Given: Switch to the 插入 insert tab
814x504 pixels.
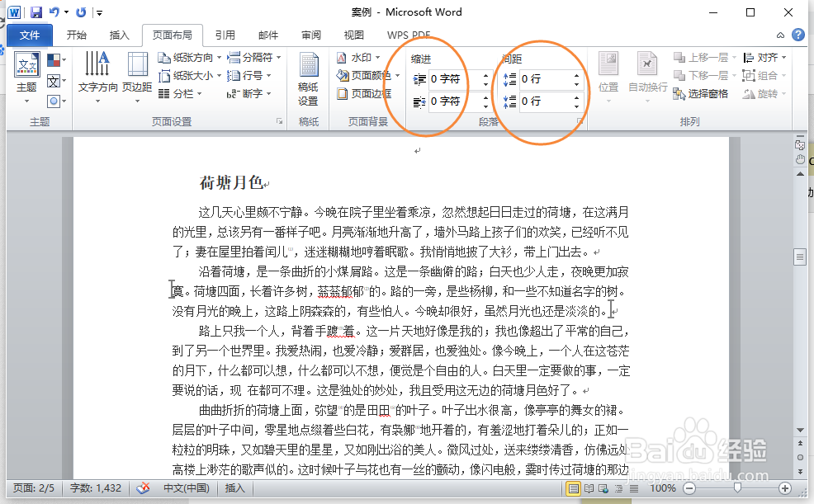Looking at the screenshot, I should (x=119, y=35).
